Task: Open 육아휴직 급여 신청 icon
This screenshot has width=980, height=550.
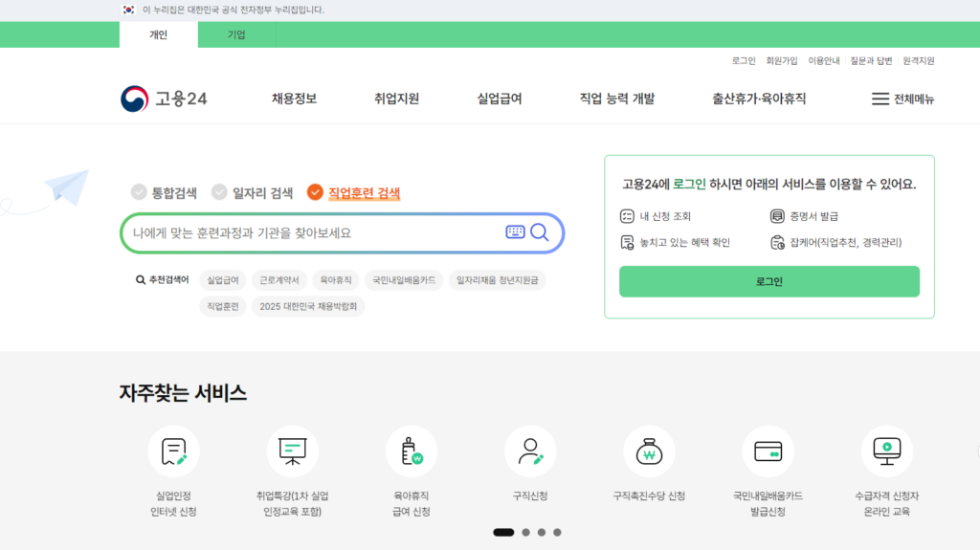Action: click(x=412, y=451)
